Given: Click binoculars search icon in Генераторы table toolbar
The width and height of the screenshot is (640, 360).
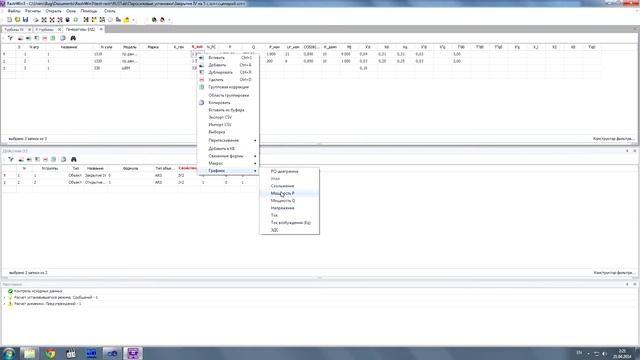Looking at the screenshot, I should point(73,38).
